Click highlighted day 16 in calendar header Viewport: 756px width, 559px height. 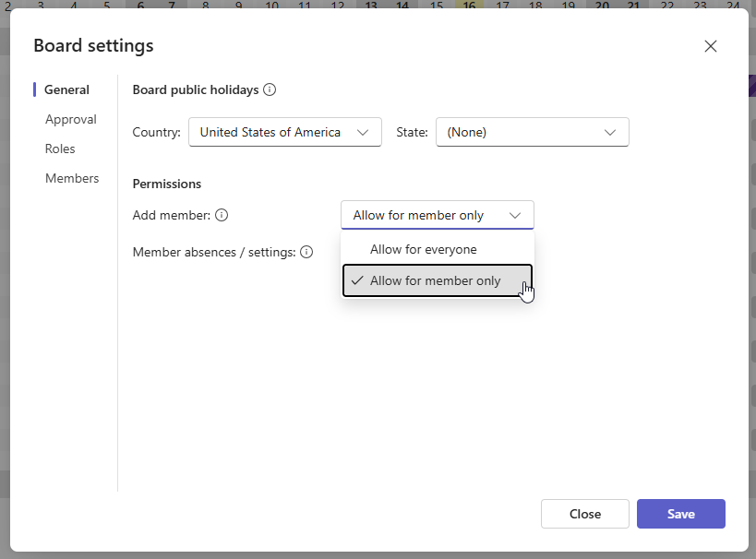tap(469, 6)
